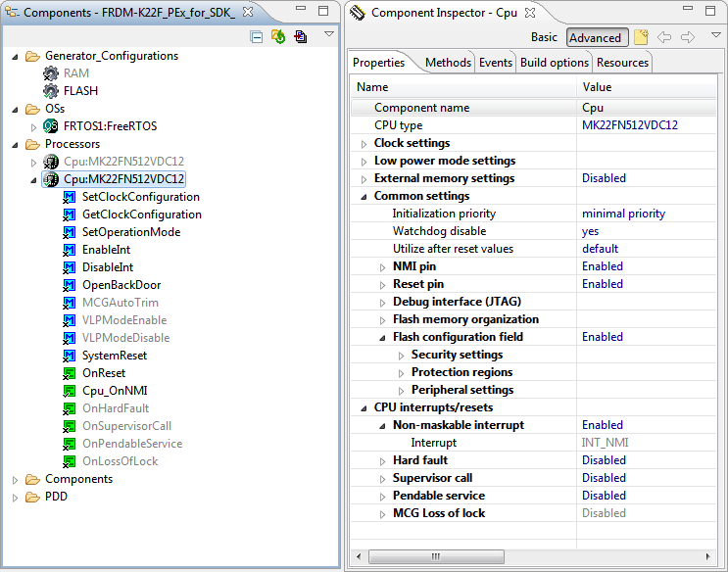Click the red toolbar icon in Components panel
The width and height of the screenshot is (728, 572).
300,36
